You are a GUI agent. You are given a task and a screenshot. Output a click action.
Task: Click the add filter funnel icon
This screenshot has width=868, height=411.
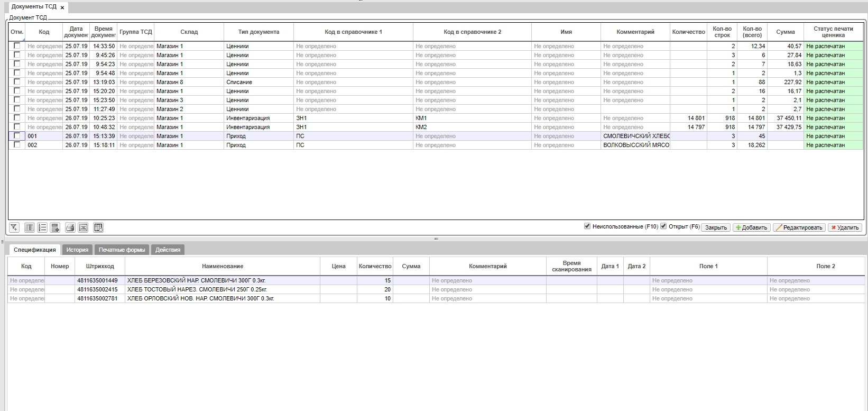[x=14, y=227]
